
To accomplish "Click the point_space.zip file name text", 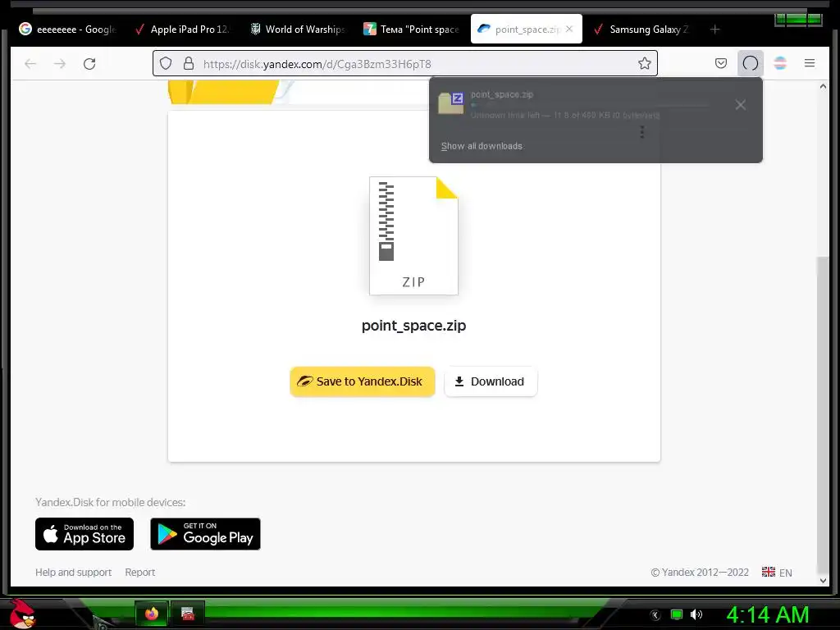I will [413, 326].
